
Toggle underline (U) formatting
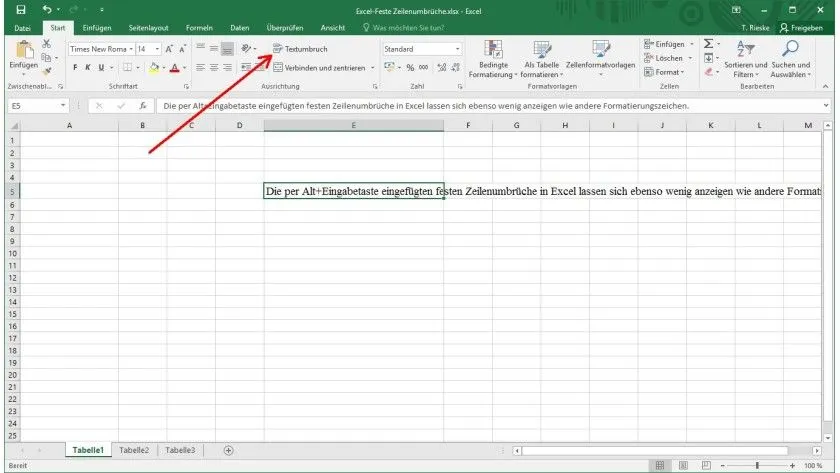[101, 67]
